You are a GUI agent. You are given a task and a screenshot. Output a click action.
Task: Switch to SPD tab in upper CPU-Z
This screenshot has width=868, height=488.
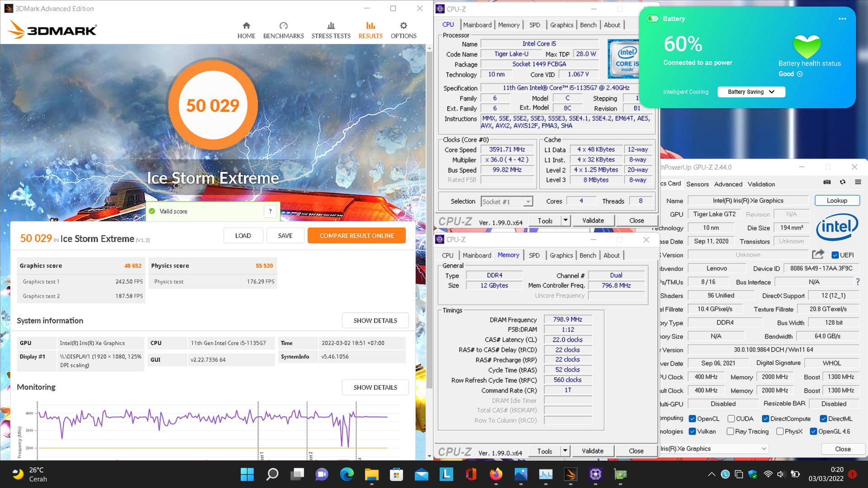pos(534,25)
